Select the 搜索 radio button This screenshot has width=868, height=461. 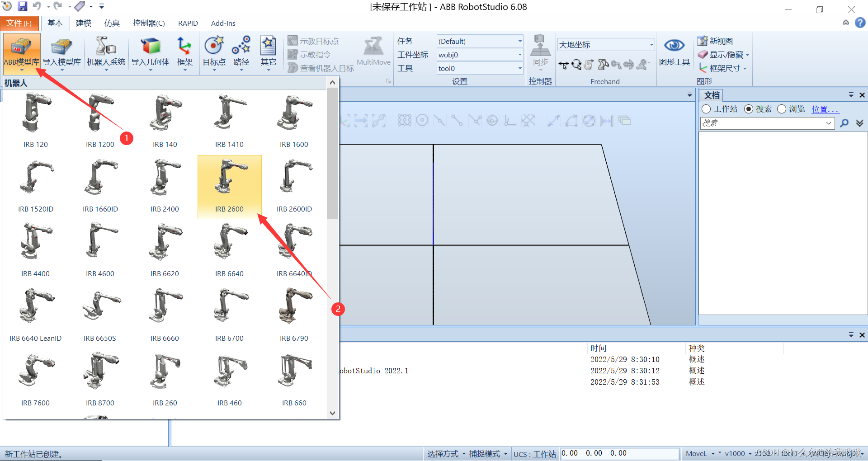(749, 109)
